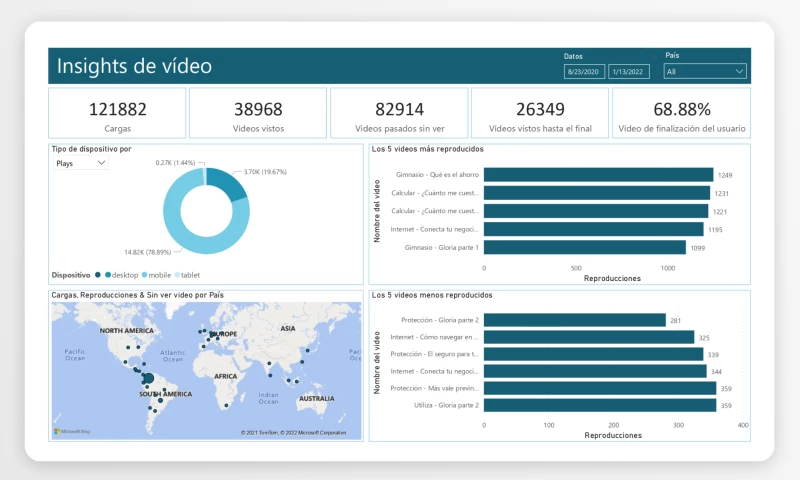Viewport: 800px width, 480px height.
Task: Open the Plays device-type dropdown
Action: [80, 163]
